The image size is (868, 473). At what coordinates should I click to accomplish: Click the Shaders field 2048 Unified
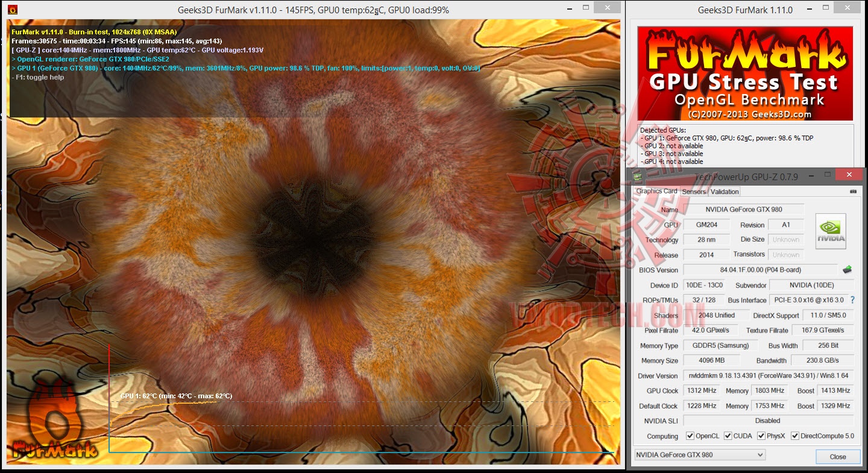coord(716,315)
